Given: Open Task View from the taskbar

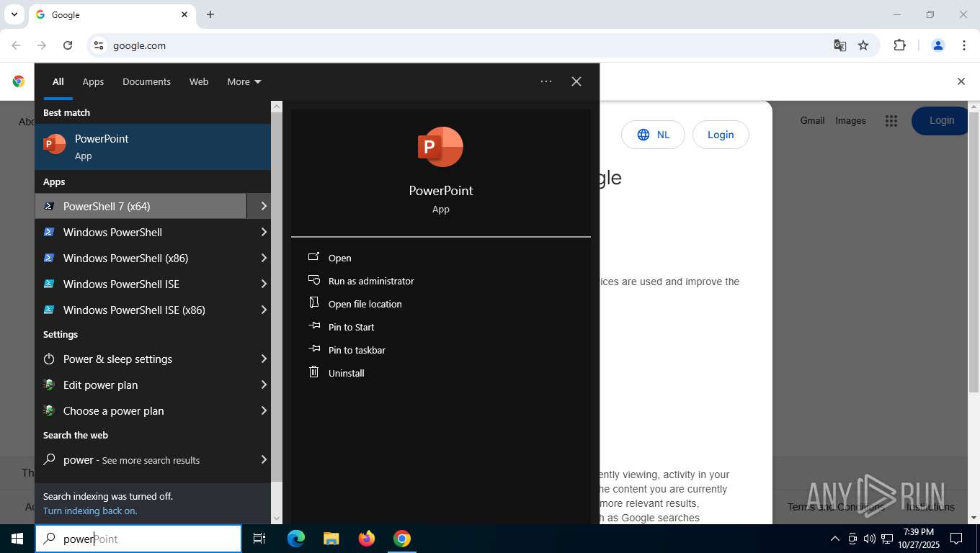Looking at the screenshot, I should tap(259, 539).
